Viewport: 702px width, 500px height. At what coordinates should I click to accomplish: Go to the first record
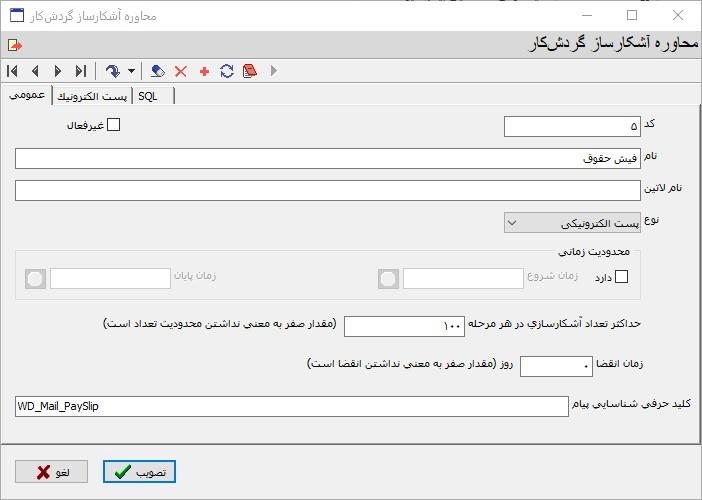pyautogui.click(x=12, y=71)
